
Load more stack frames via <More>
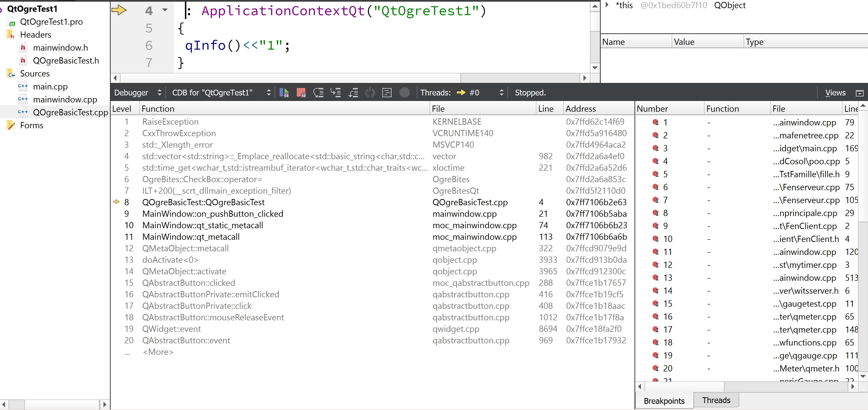tap(158, 352)
